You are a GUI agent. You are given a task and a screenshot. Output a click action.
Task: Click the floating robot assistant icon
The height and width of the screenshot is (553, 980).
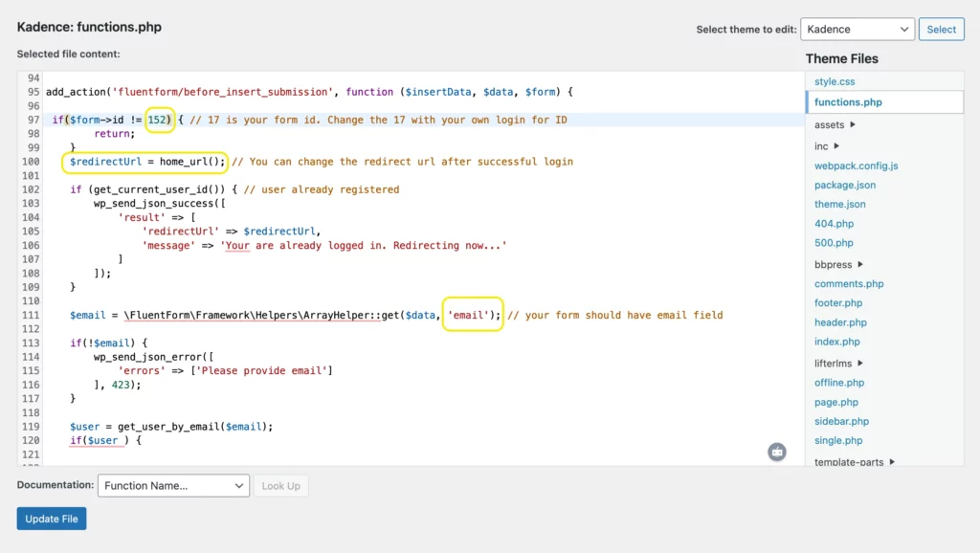[x=777, y=452]
